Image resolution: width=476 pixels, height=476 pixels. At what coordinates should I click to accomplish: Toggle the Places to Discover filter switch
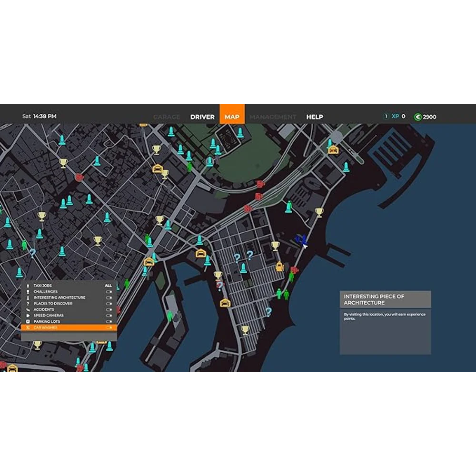click(x=109, y=304)
